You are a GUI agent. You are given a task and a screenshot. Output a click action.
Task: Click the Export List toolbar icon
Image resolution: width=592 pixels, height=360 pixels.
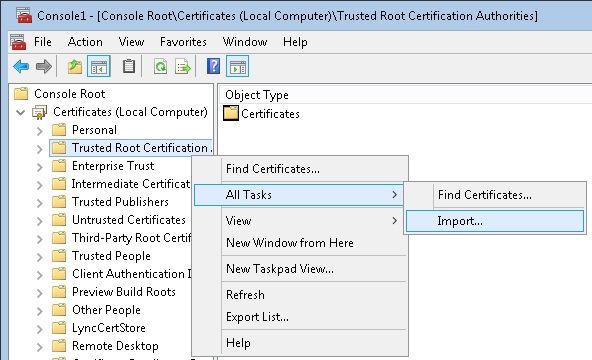[183, 67]
